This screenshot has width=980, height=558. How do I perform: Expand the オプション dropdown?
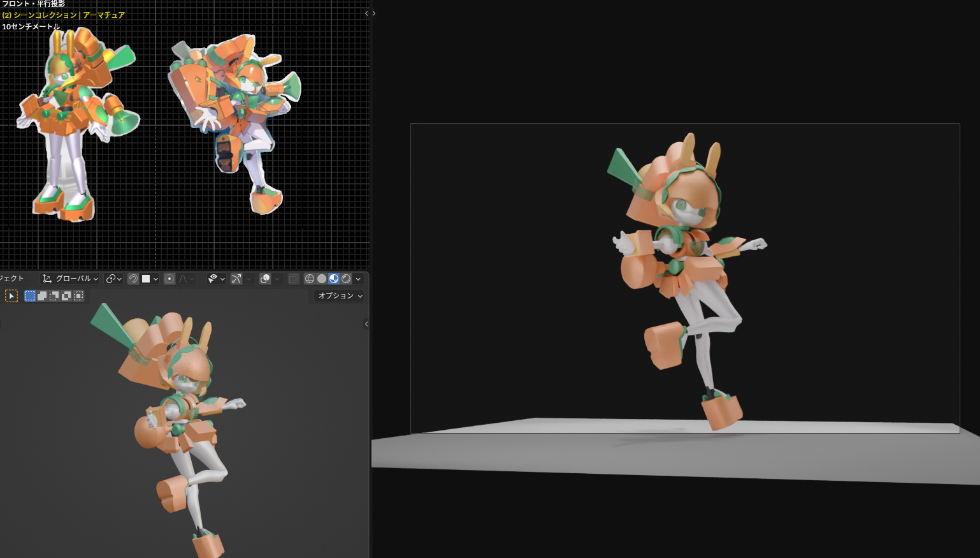(x=339, y=296)
